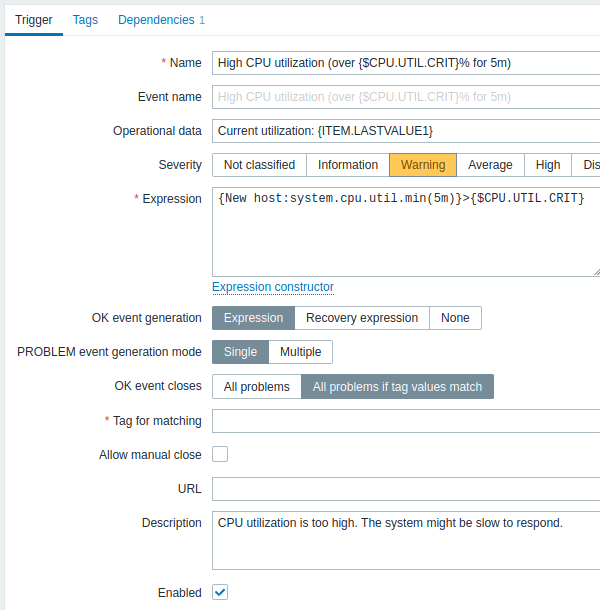Click the Event name field
Viewport: 600px width, 610px height.
[406, 97]
